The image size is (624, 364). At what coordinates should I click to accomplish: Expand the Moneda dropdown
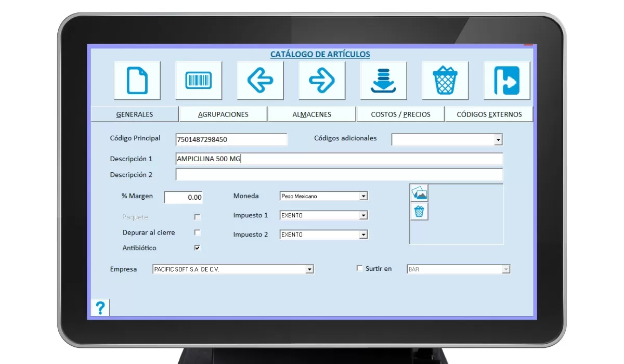click(363, 197)
